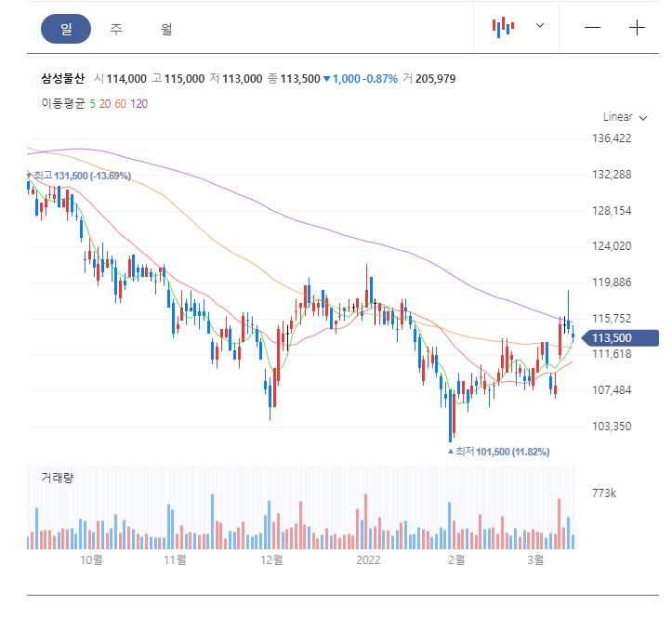Screen dimensions: 672x644
Task: Click the closing price 113,500 in header
Action: [300, 79]
